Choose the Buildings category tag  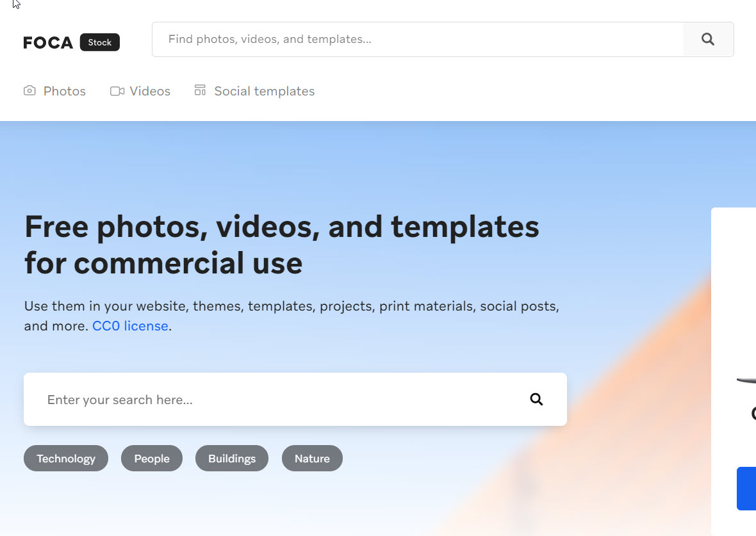pyautogui.click(x=232, y=459)
